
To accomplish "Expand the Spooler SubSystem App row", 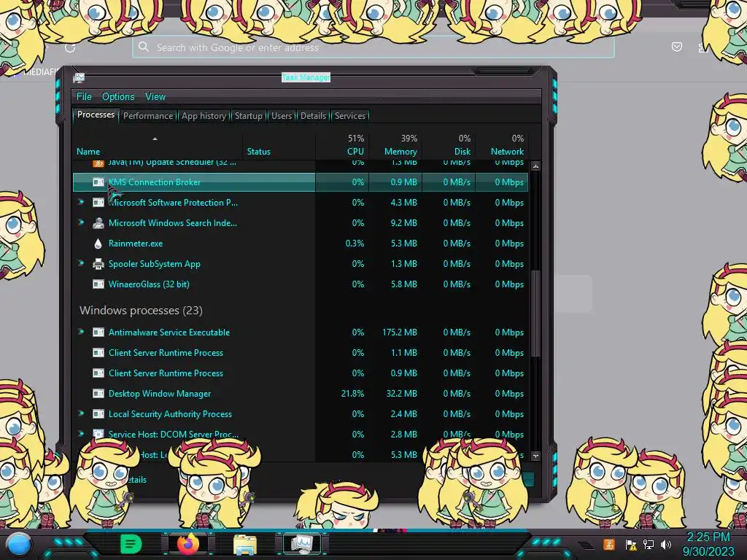I will pyautogui.click(x=81, y=263).
